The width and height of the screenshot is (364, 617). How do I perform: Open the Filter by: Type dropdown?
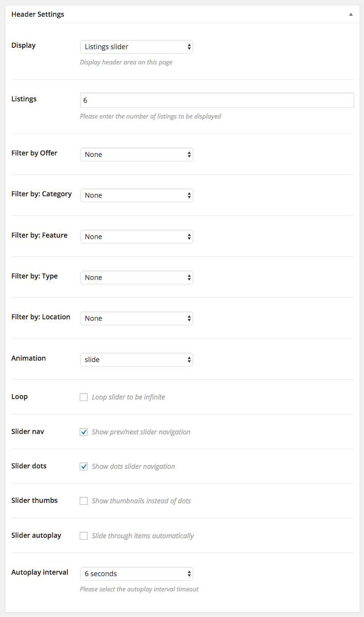point(136,278)
